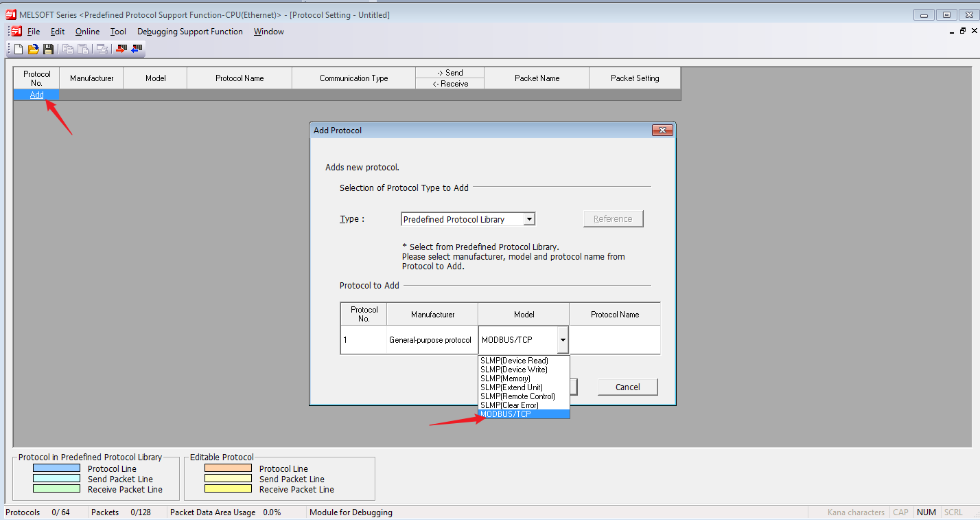Open the Debugging Support Function menu
The image size is (980, 520).
click(189, 32)
